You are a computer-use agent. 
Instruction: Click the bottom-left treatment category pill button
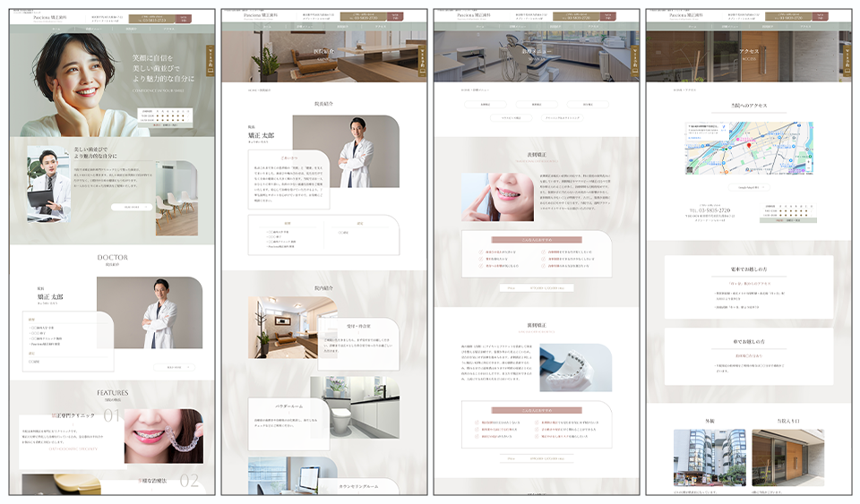pos(511,118)
